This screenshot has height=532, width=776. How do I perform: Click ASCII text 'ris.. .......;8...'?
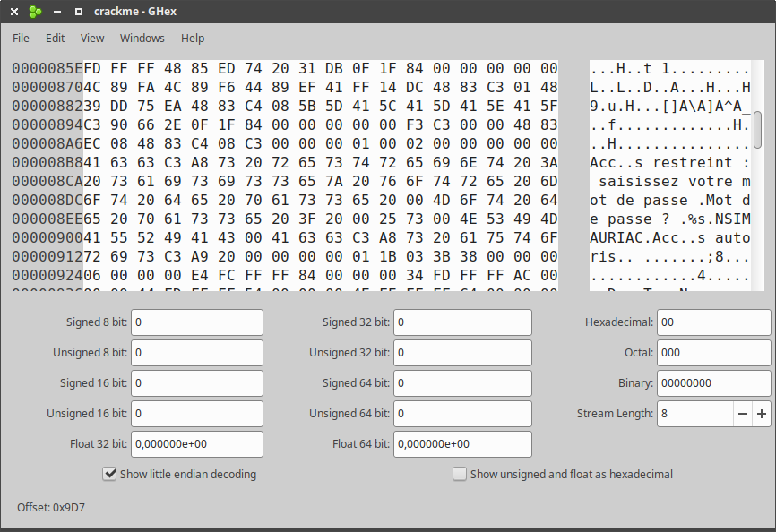coord(669,257)
